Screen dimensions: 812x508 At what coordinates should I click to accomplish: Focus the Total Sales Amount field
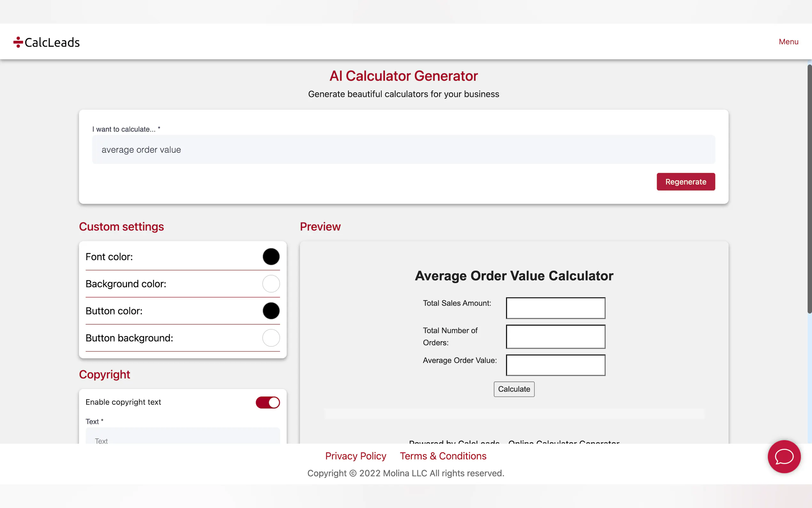556,308
